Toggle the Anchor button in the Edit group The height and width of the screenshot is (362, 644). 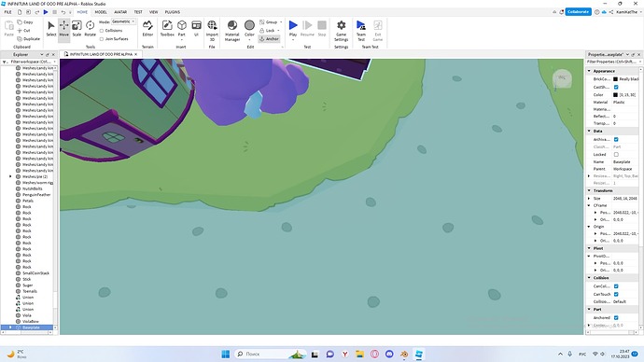coord(269,38)
